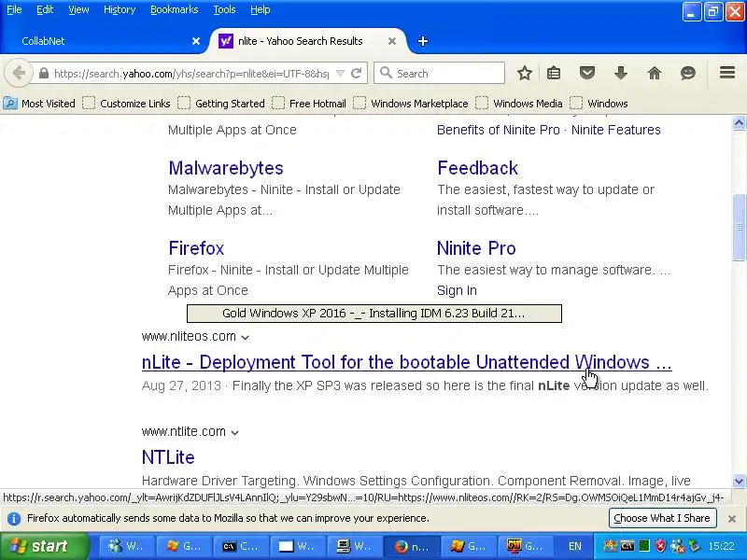Open the Ninite Features link
The height and width of the screenshot is (560, 747).
click(615, 130)
